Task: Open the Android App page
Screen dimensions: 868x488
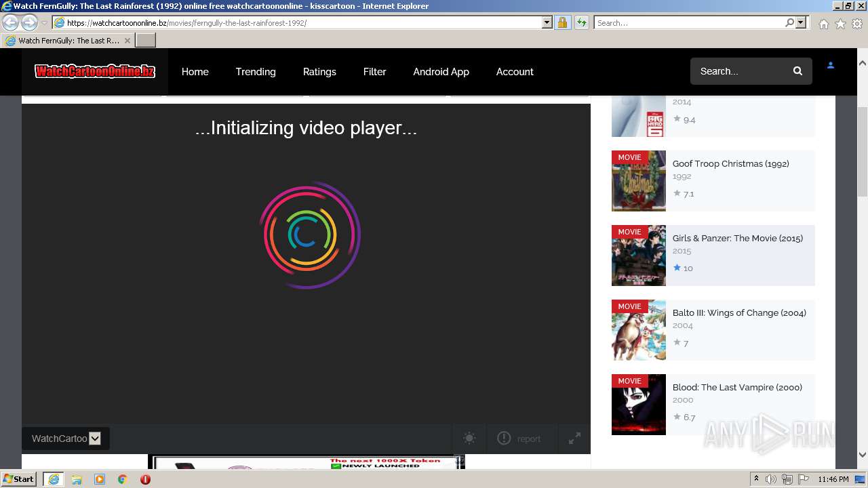Action: pos(441,71)
